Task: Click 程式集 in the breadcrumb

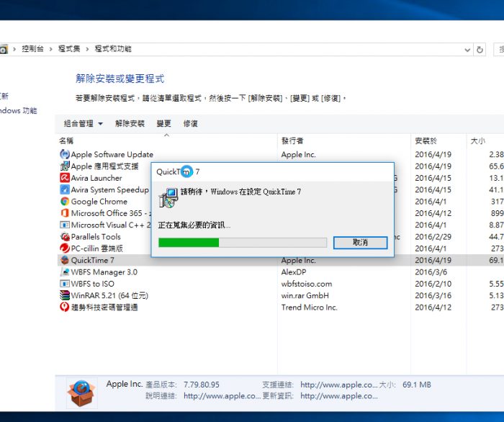Action: point(69,49)
